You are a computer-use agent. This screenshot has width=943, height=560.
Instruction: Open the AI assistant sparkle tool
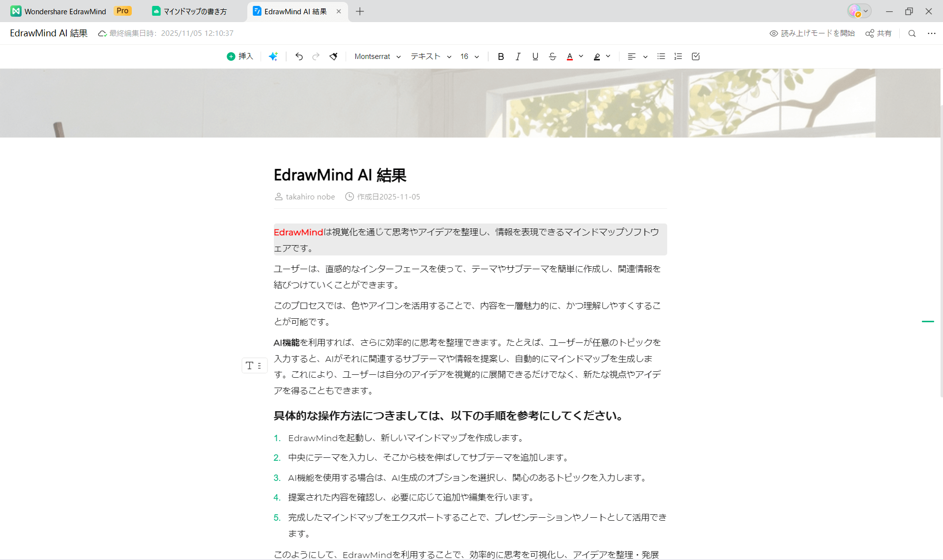tap(273, 56)
